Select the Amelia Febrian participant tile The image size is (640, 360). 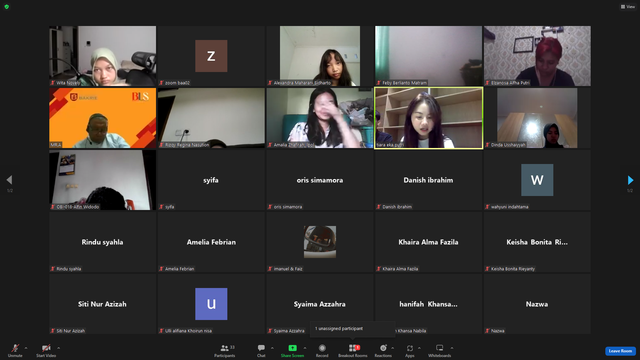211,242
